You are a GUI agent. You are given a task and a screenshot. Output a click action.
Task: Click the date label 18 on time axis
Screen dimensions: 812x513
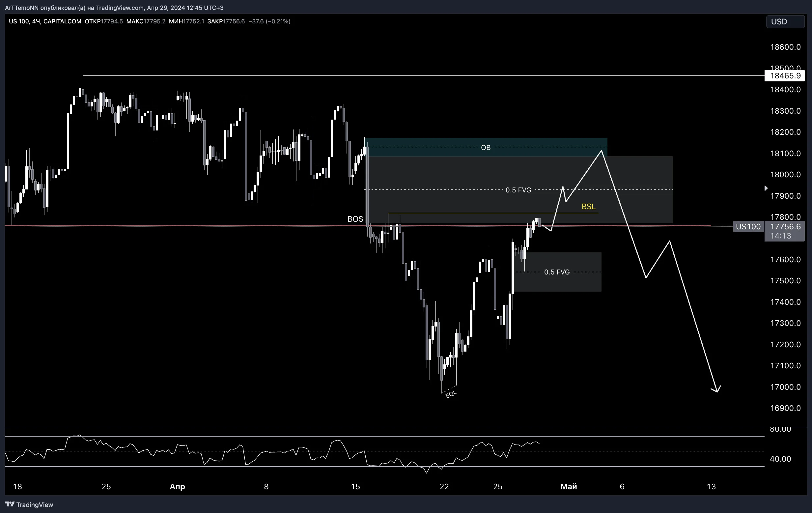17,486
